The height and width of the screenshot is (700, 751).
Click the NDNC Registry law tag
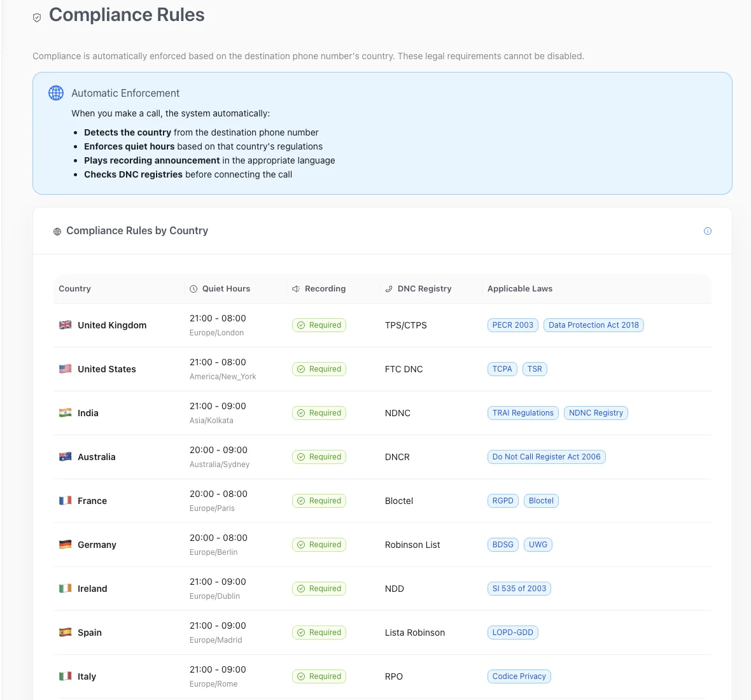[x=596, y=413]
